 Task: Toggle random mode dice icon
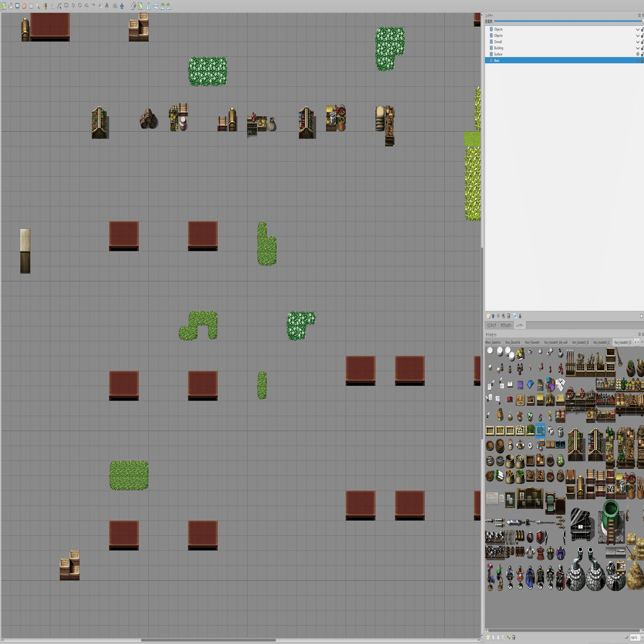(x=133, y=6)
